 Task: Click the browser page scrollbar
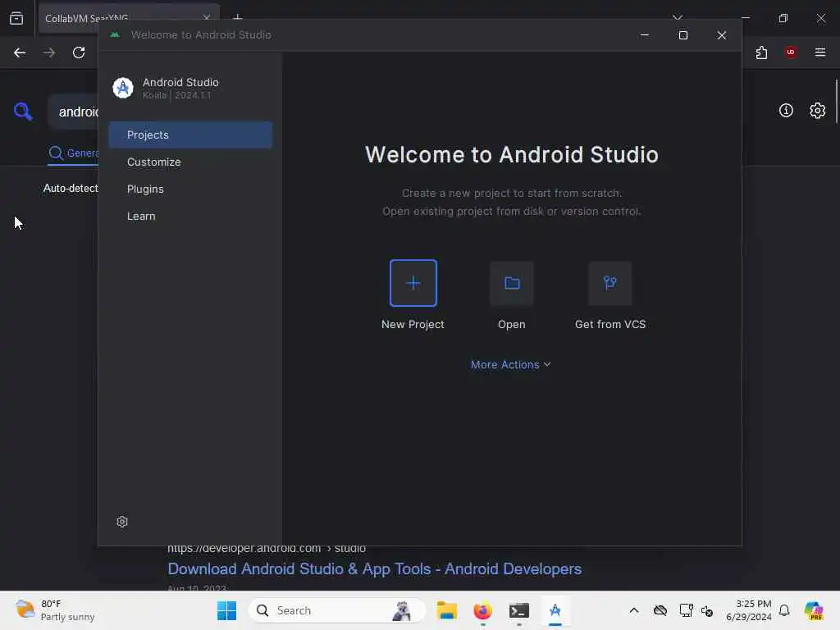tap(836, 102)
